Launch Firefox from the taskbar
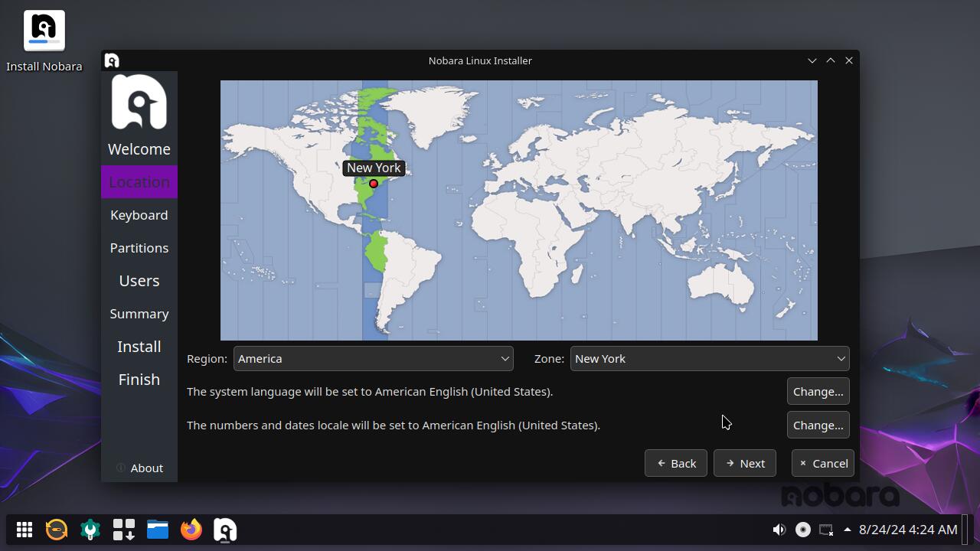 click(x=191, y=530)
